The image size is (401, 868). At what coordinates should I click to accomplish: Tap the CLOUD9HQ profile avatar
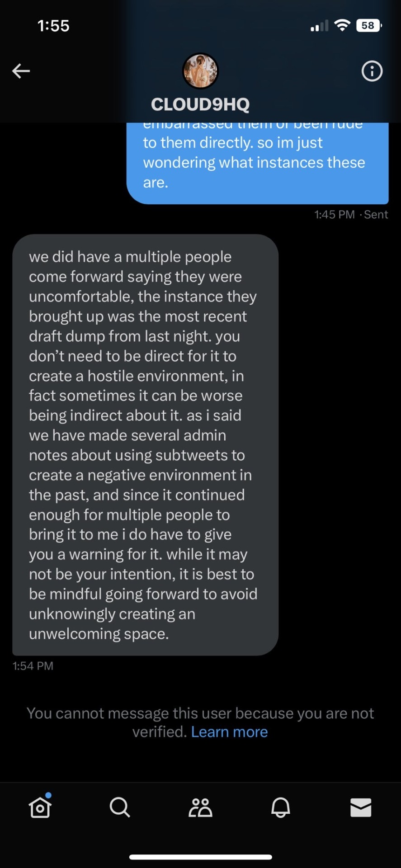(x=200, y=71)
